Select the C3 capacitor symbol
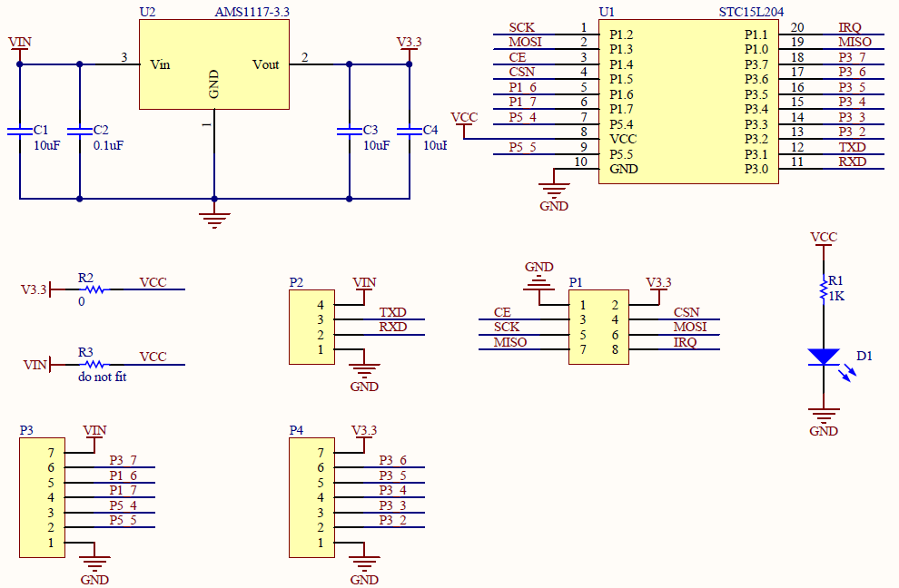Image resolution: width=899 pixels, height=588 pixels. [350, 132]
